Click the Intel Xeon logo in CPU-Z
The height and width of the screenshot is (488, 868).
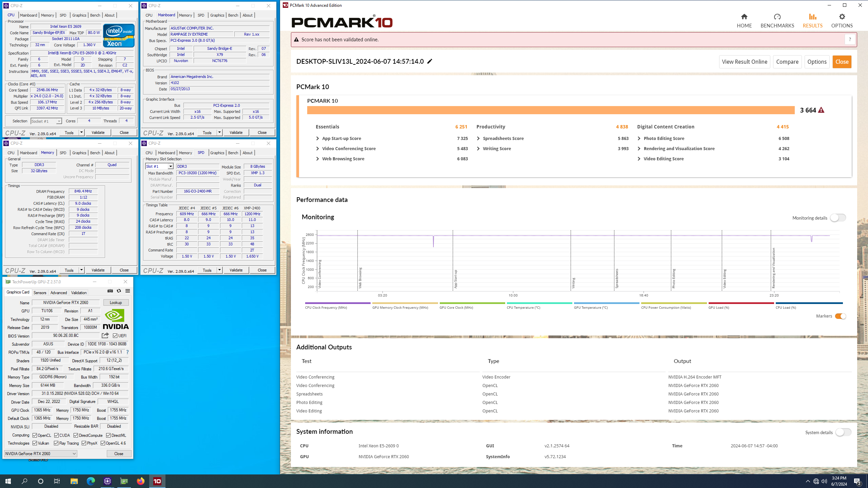point(119,36)
